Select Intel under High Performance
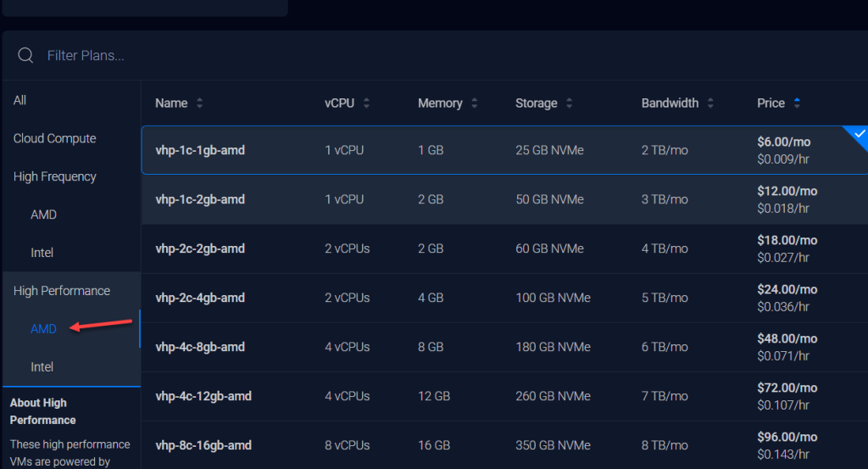 point(42,367)
